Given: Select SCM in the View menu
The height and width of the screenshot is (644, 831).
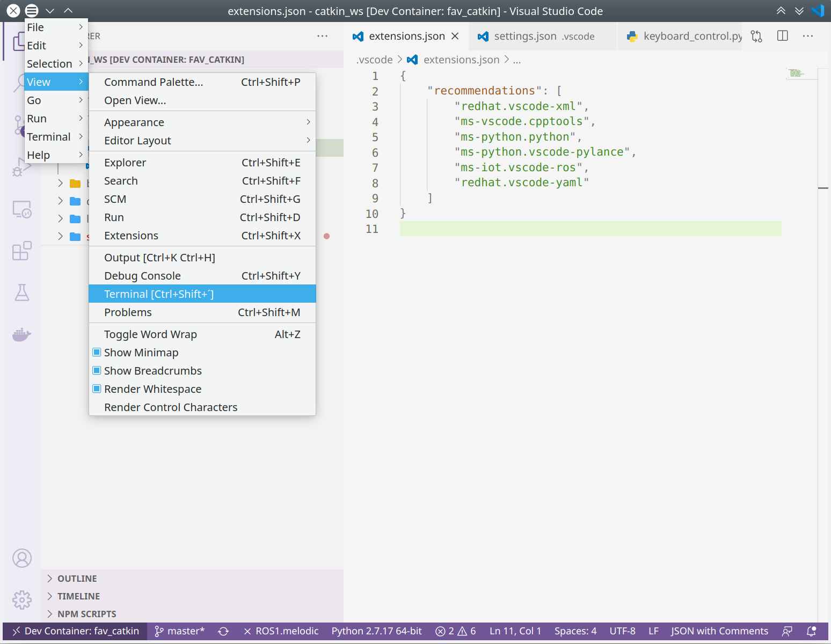Looking at the screenshot, I should tap(202, 199).
